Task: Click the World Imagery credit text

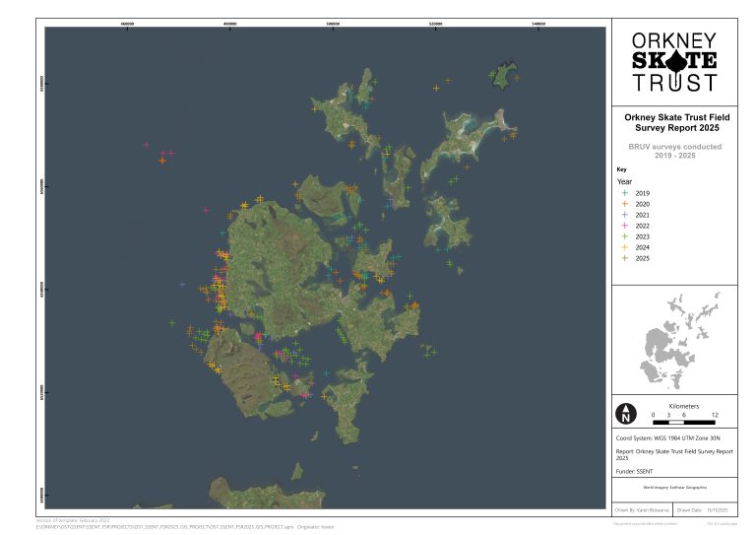Action: click(674, 489)
